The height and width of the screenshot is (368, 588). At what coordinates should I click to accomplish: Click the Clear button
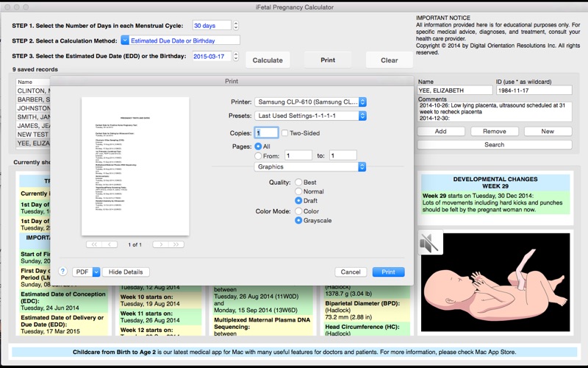tap(390, 60)
